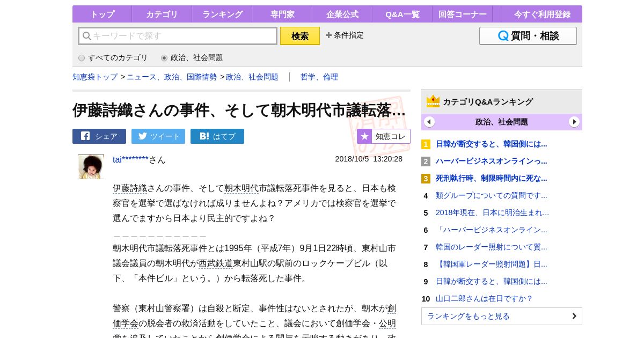
Task: Open rank 2 ハーバービジネスオンラインっ link
Action: 492,161
